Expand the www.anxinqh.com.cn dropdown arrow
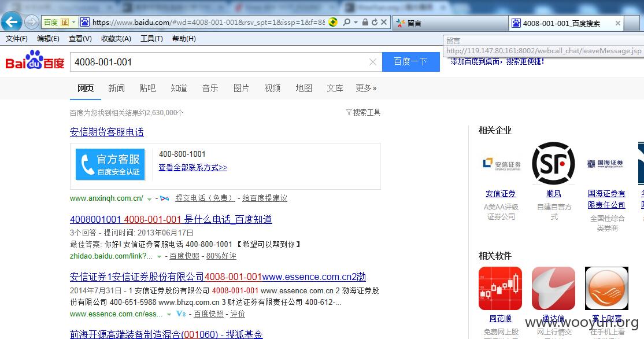 click(150, 199)
